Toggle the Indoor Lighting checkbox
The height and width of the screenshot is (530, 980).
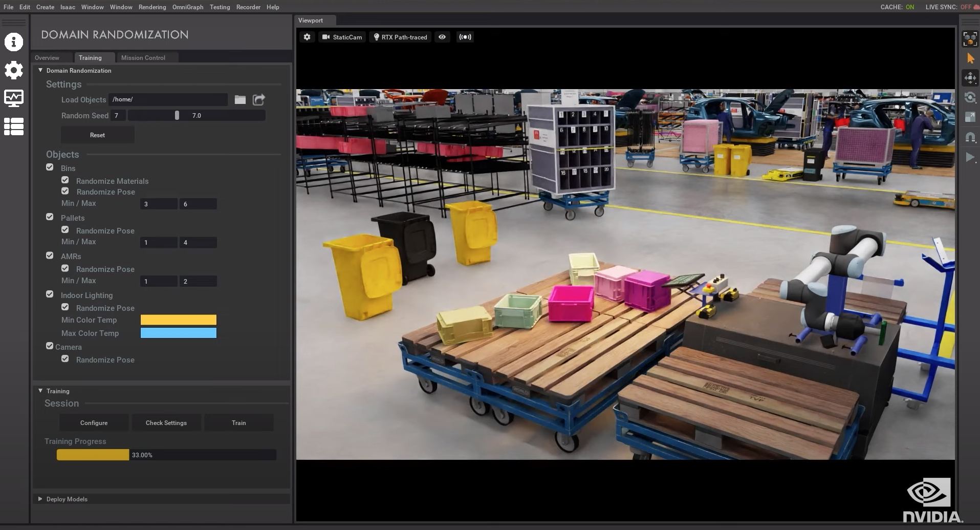50,294
